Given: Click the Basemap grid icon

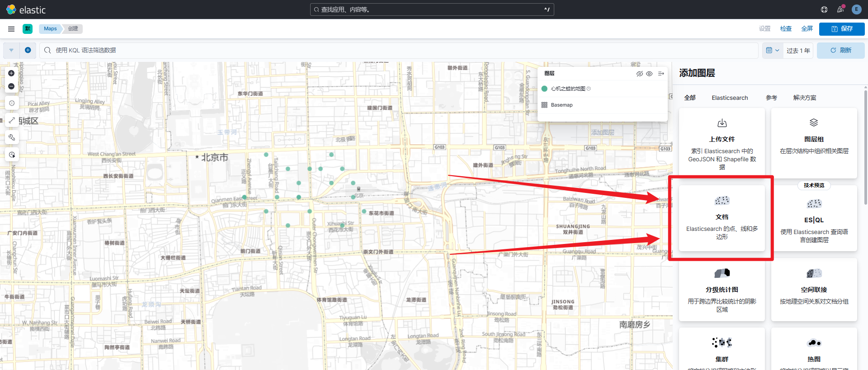Looking at the screenshot, I should [544, 105].
